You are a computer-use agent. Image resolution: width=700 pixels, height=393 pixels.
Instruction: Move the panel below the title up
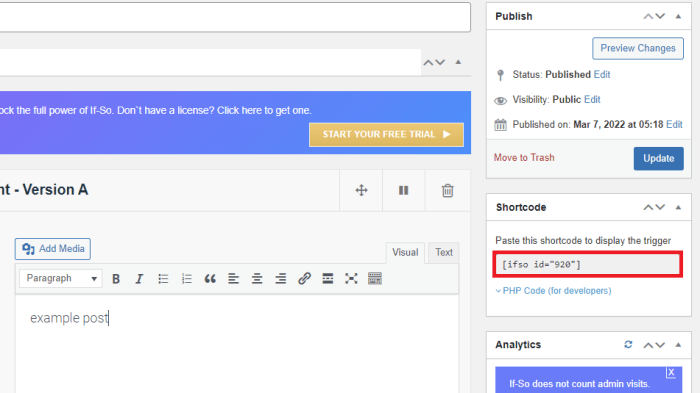tap(428, 63)
